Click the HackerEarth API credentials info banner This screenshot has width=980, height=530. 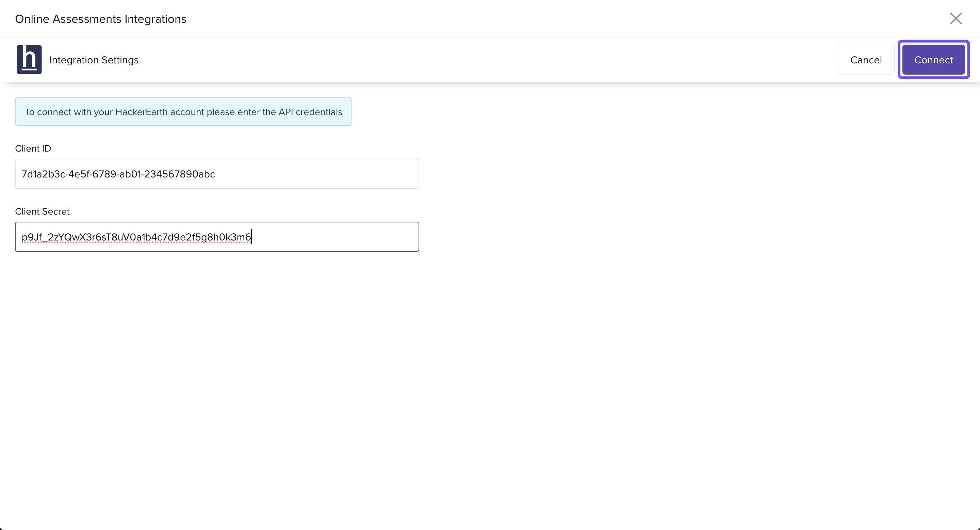[x=183, y=112]
